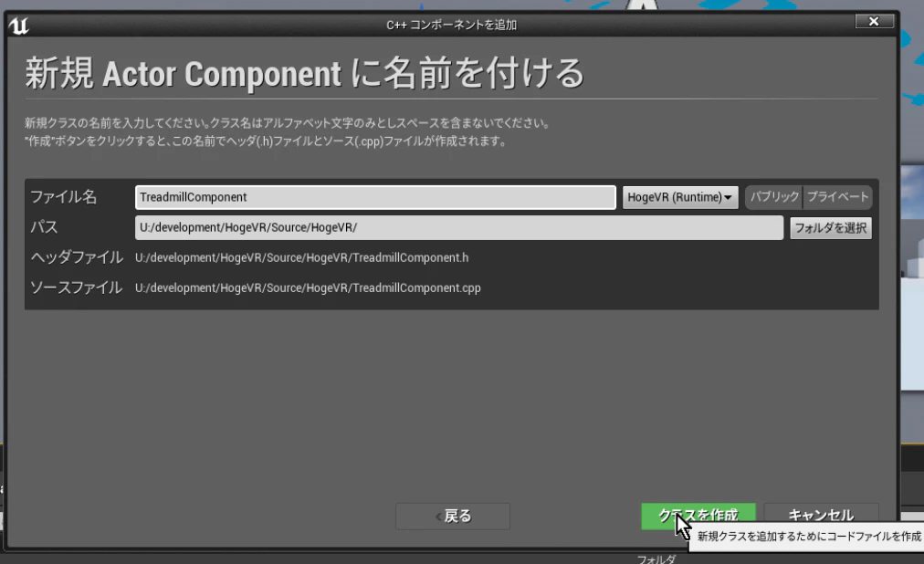Click the ファイル名 label
Viewport: 924px width, 564px height.
[64, 196]
